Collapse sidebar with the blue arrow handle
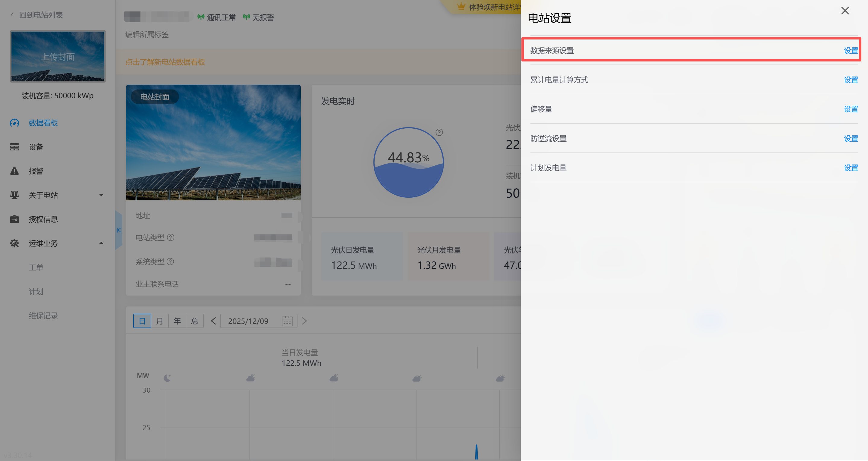Image resolution: width=868 pixels, height=461 pixels. point(119,230)
